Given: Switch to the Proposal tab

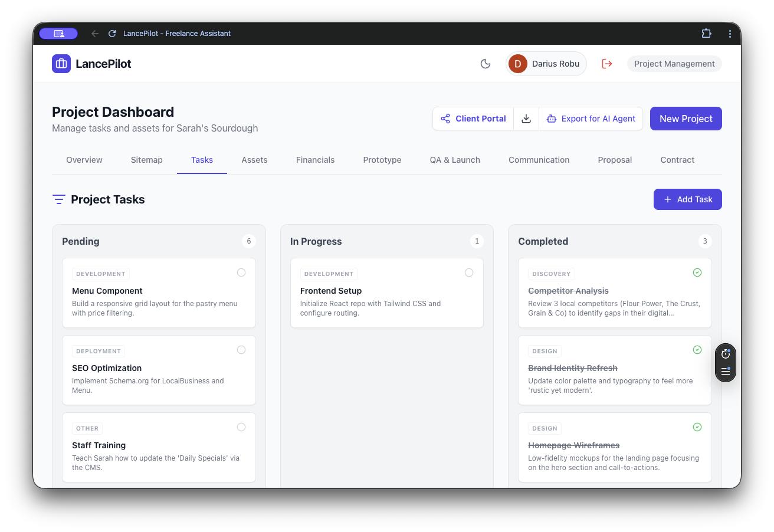Looking at the screenshot, I should pyautogui.click(x=615, y=160).
